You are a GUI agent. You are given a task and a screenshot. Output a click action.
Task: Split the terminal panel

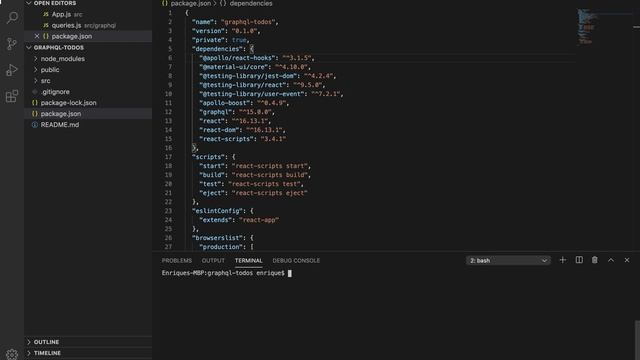click(x=579, y=260)
